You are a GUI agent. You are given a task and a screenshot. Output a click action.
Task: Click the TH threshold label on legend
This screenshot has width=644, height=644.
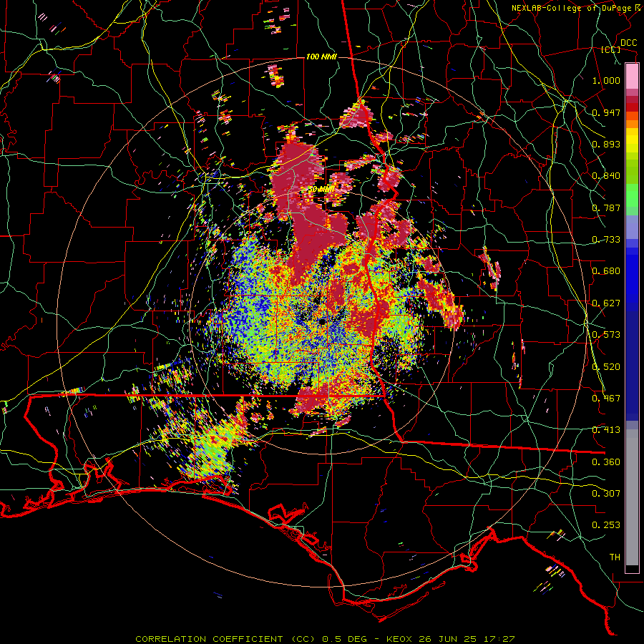tap(615, 557)
